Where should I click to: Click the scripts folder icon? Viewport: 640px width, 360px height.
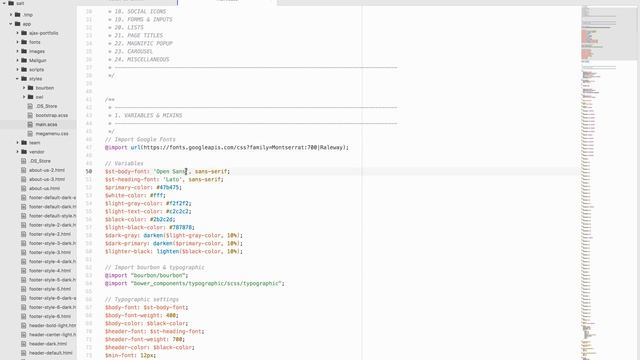24,69
